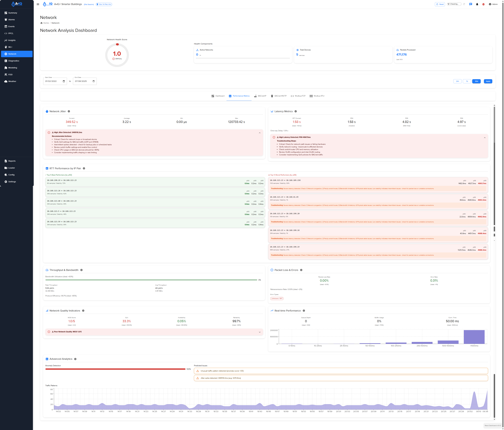Viewport: 504px width, 430px height.
Task: Collapse the High Jitter Detected alert
Action: point(259,133)
